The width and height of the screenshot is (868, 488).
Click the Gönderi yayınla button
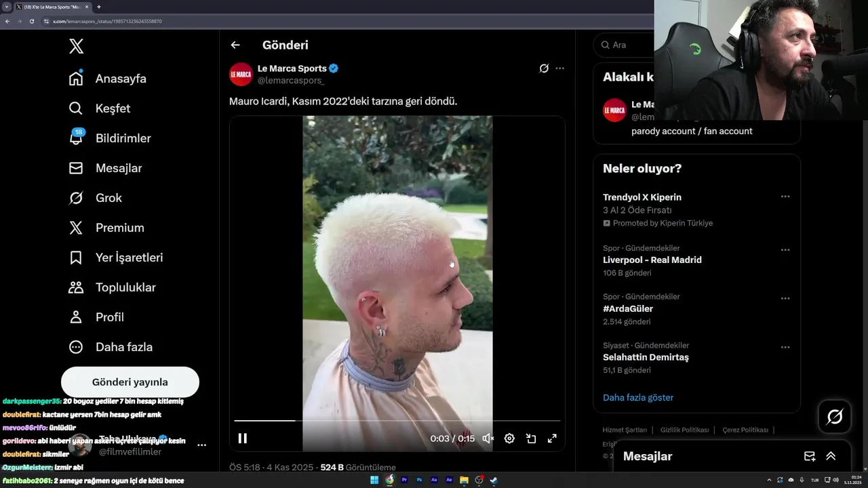(130, 382)
